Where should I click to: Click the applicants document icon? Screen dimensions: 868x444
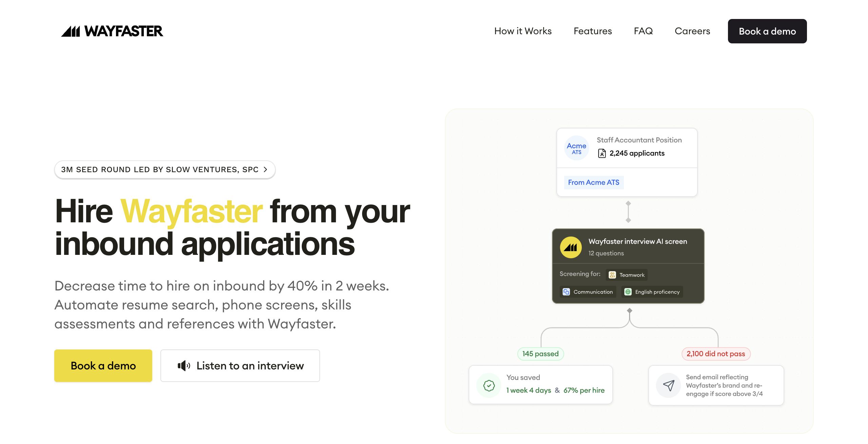click(x=602, y=154)
